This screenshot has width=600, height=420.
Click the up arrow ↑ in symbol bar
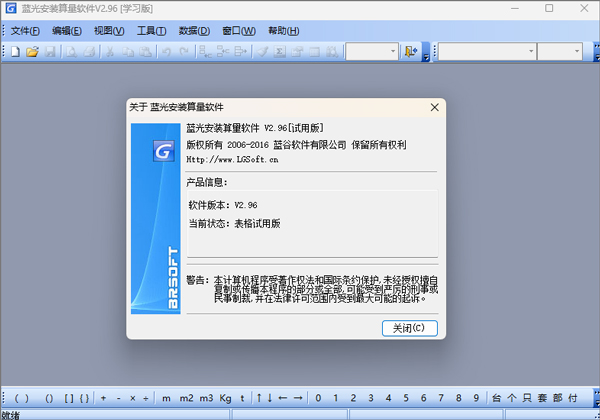tap(259, 398)
